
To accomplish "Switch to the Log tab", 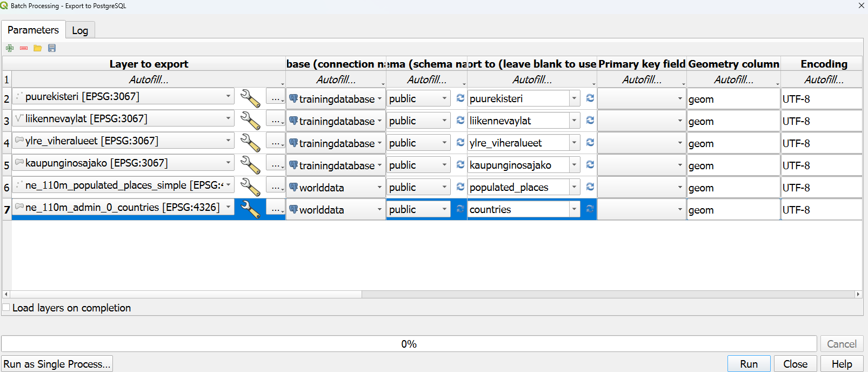I will click(x=80, y=30).
